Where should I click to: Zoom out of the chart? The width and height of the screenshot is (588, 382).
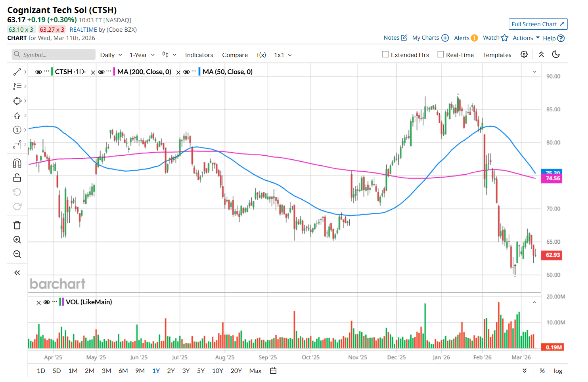[17, 254]
